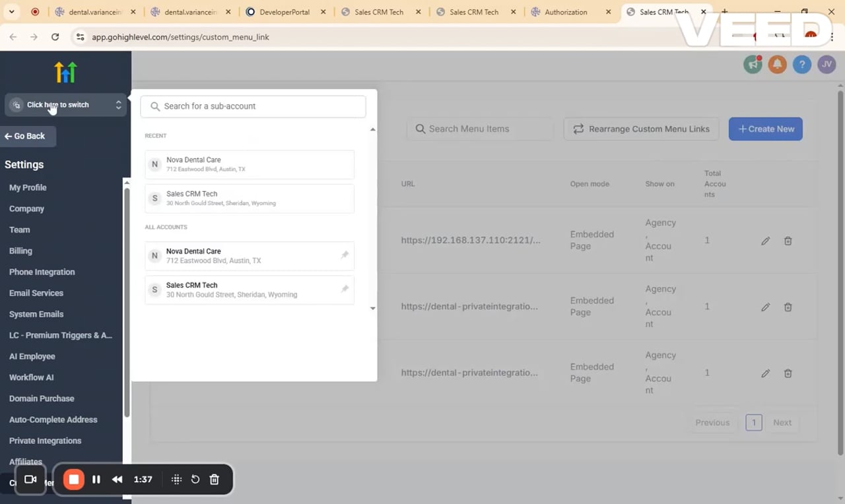Screen dimensions: 845x504
Task: Switch to first dental.varianceinf browser tab
Action: click(x=96, y=12)
